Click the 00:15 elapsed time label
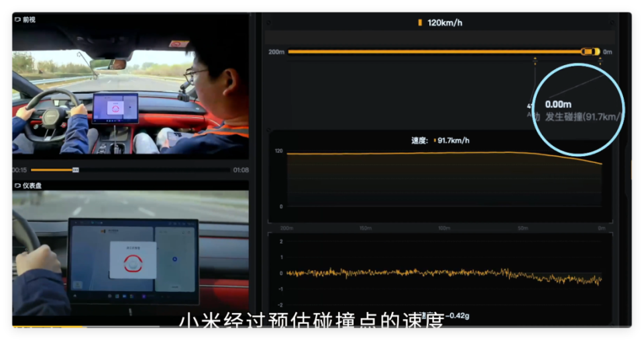Viewport: 644px width, 340px height. (19, 170)
